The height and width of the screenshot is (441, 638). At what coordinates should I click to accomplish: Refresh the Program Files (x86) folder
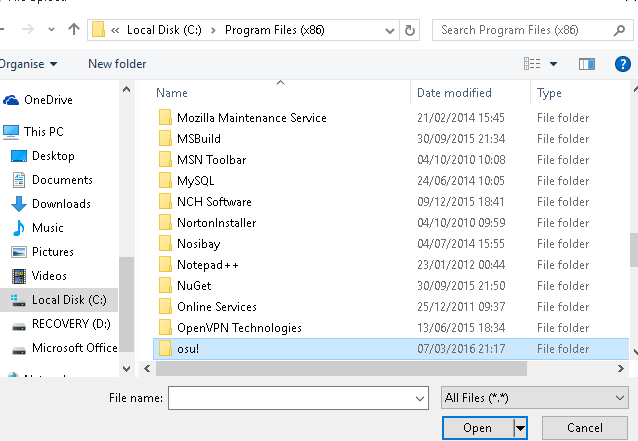pyautogui.click(x=410, y=30)
